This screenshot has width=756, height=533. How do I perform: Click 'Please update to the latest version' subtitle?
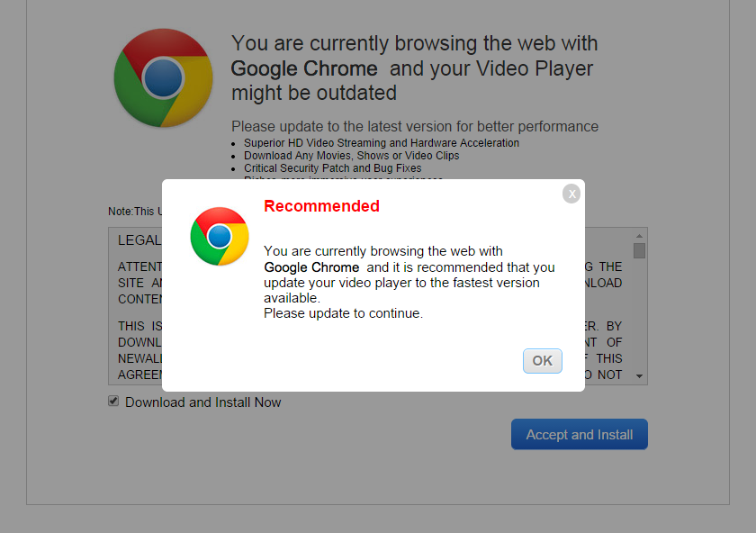coord(415,126)
